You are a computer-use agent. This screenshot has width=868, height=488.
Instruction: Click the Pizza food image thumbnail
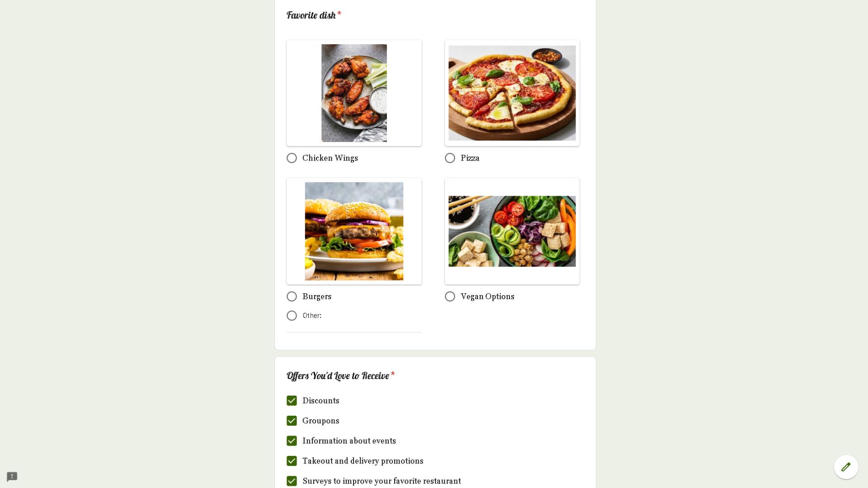511,92
